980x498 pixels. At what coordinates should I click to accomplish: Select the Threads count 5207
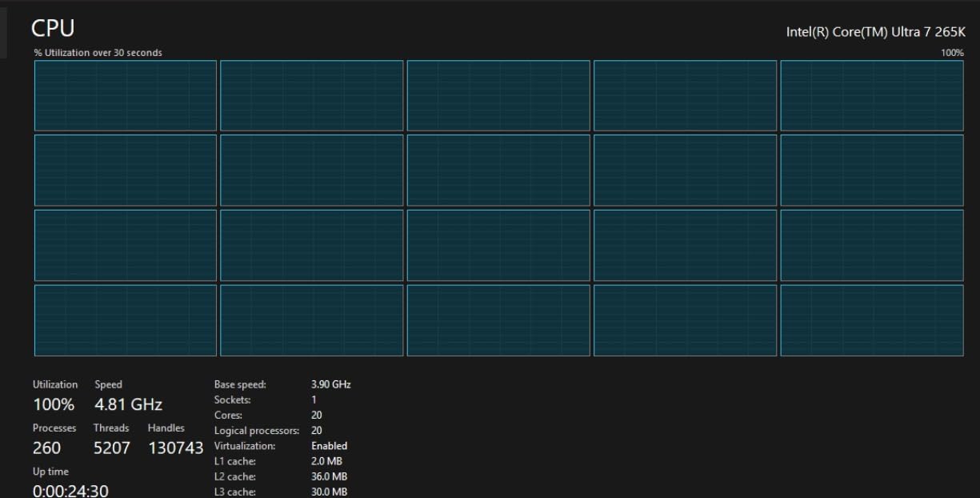[111, 448]
